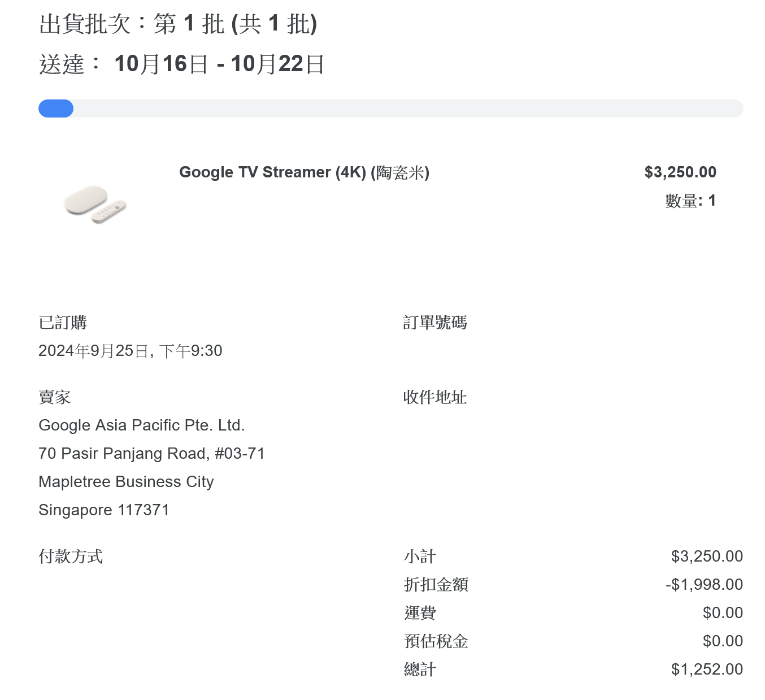Image resolution: width=765 pixels, height=700 pixels.
Task: Click the 數量: 1 quantity text
Action: tap(690, 201)
